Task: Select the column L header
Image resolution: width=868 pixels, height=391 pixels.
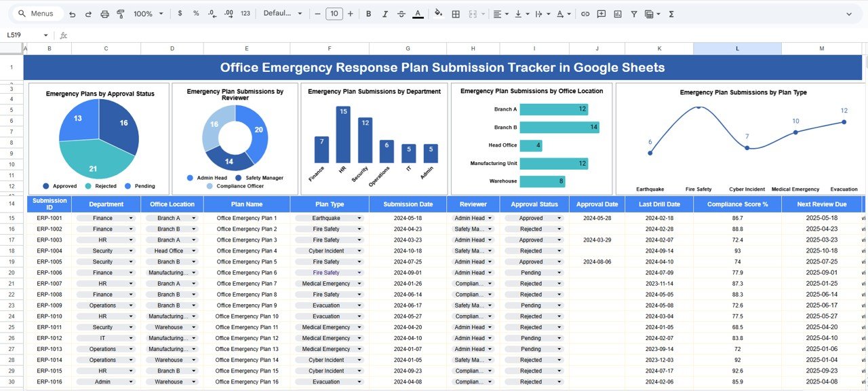Action: click(x=737, y=49)
